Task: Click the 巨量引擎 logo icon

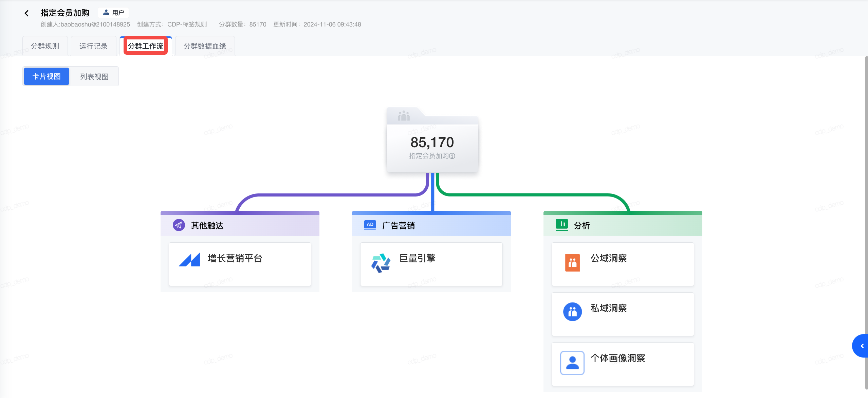Action: tap(381, 263)
